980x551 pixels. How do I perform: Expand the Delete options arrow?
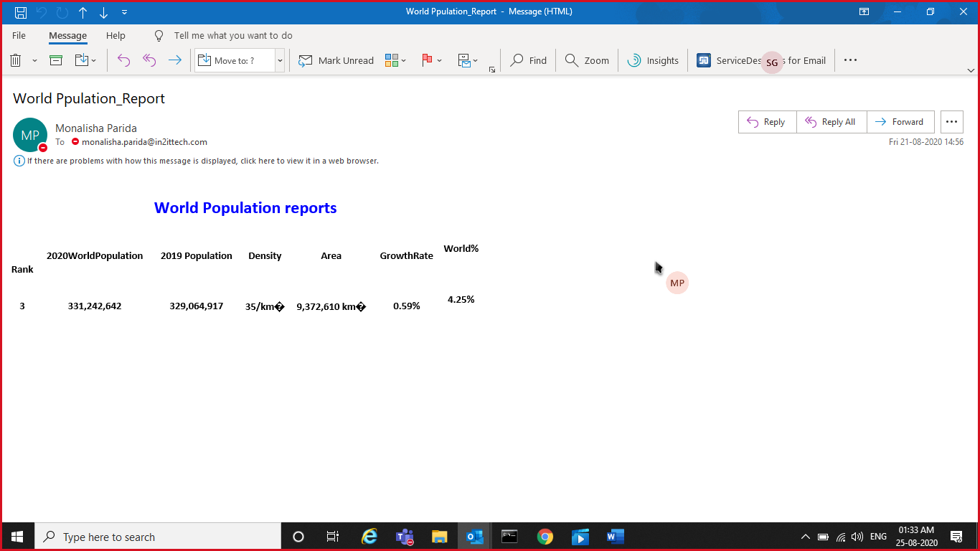click(x=34, y=61)
